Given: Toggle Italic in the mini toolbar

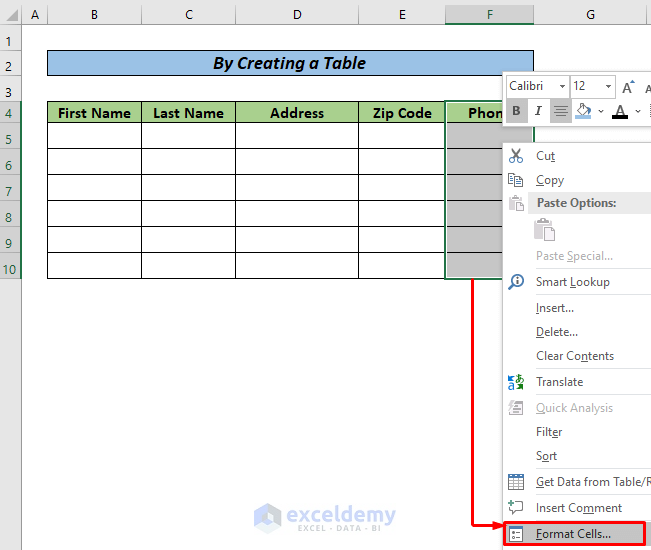Looking at the screenshot, I should point(538,111).
